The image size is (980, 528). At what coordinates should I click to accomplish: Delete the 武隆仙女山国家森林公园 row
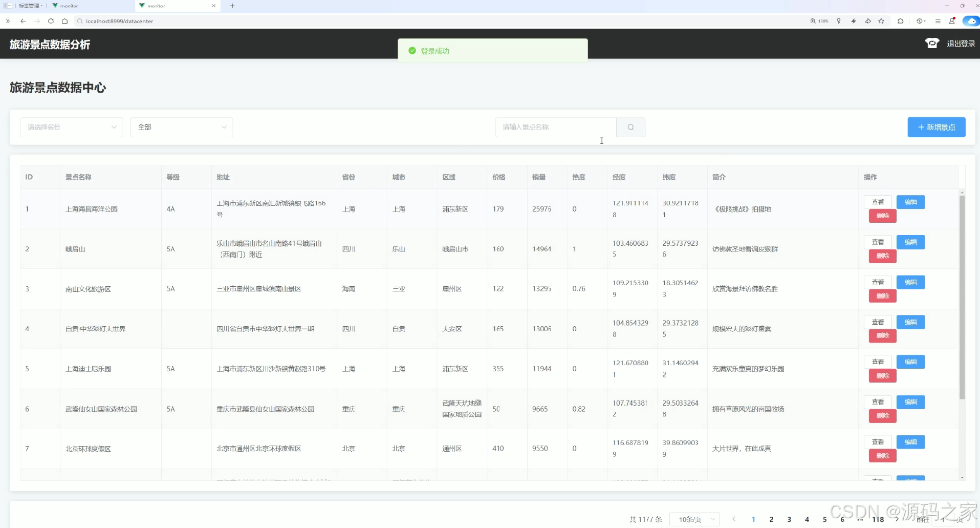882,415
